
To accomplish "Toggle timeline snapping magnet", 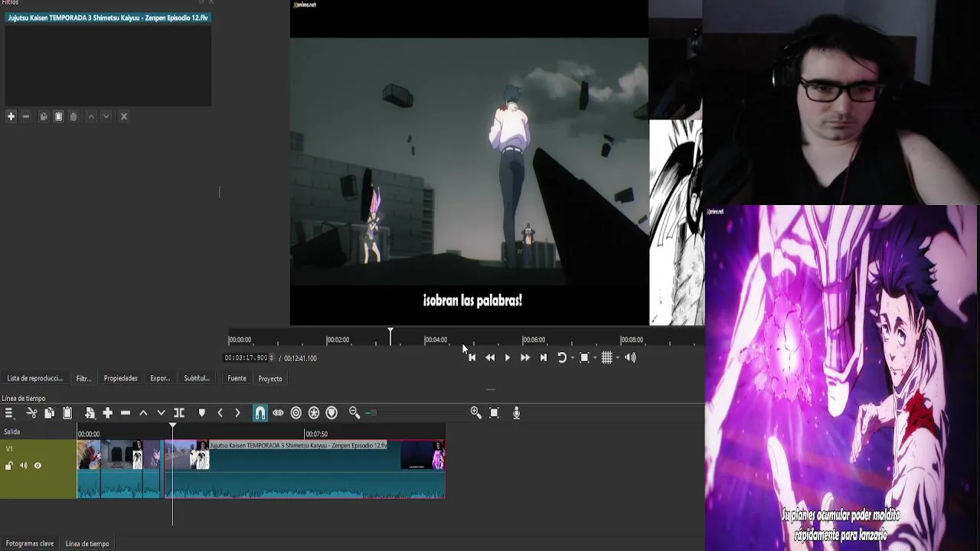I will pos(260,412).
